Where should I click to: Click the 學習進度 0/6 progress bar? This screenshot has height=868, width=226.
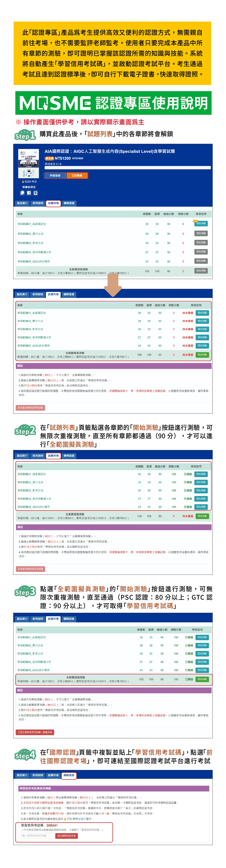coord(128,167)
